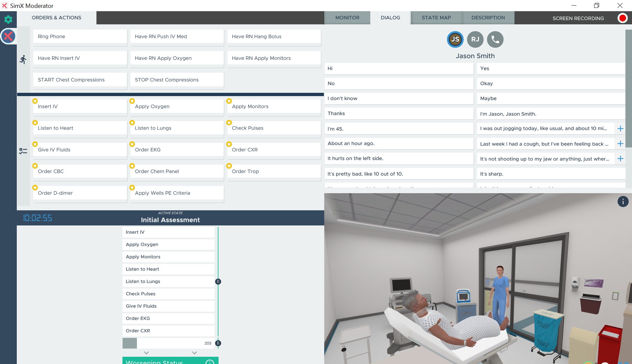This screenshot has width=632, height=364.
Task: Expand the cough response with plus
Action: coord(620,144)
